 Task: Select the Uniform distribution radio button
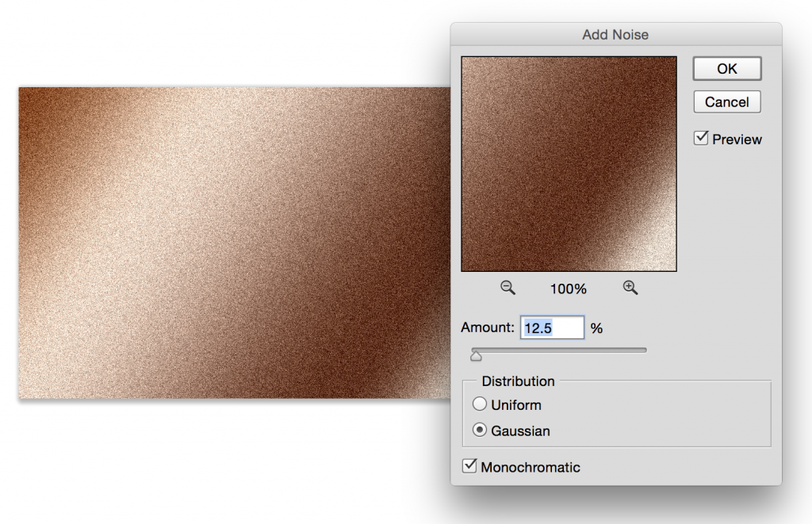click(480, 404)
